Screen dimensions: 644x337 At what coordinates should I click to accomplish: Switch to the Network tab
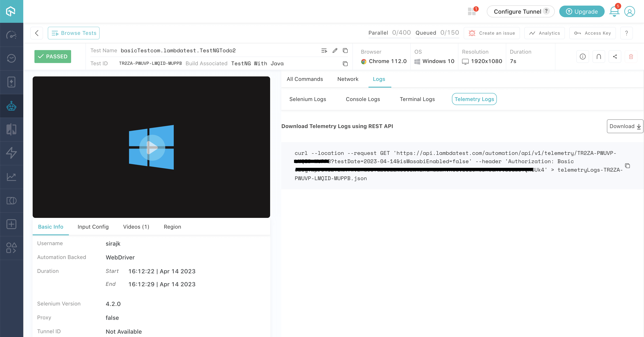348,79
